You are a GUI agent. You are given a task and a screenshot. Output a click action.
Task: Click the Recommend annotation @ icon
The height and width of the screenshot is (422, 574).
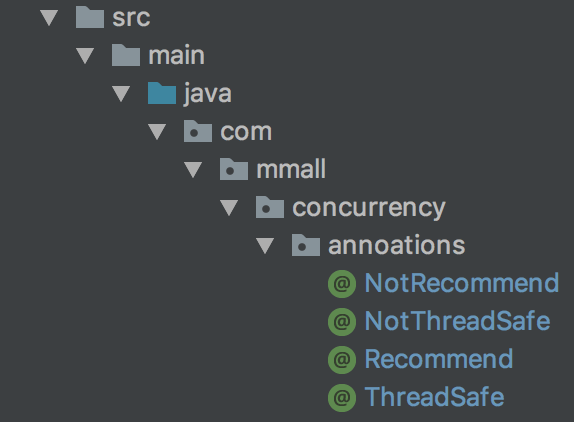(342, 359)
